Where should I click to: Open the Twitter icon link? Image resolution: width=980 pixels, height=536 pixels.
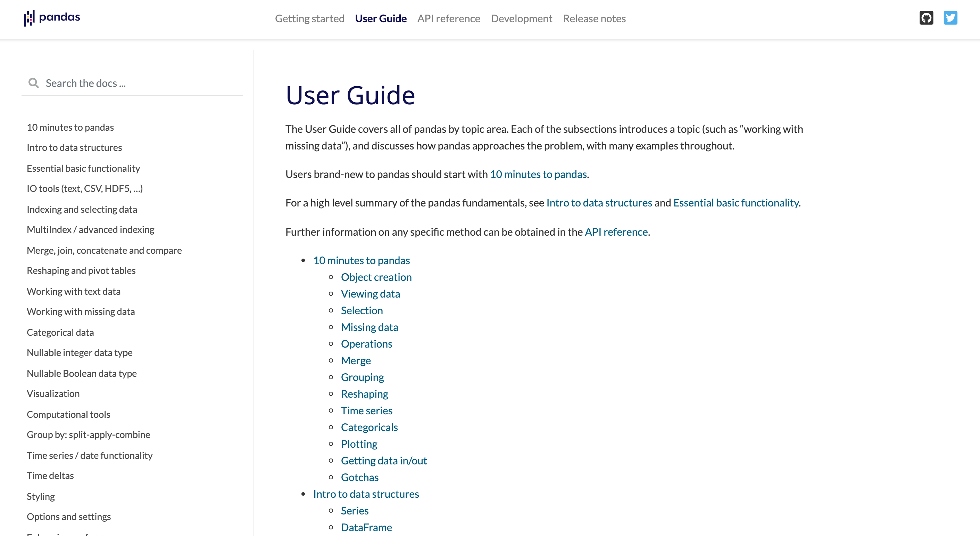(x=950, y=18)
